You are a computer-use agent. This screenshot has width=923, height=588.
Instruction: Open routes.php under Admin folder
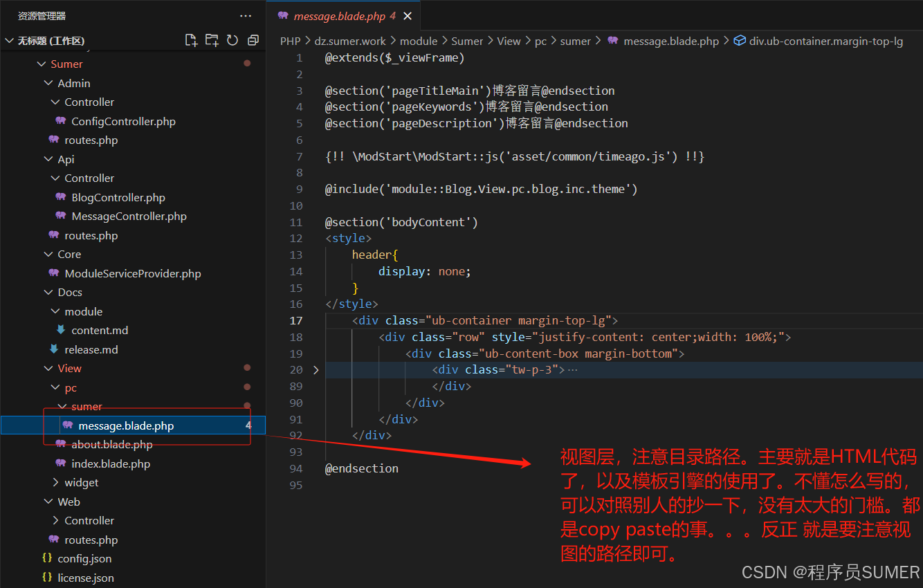click(91, 140)
